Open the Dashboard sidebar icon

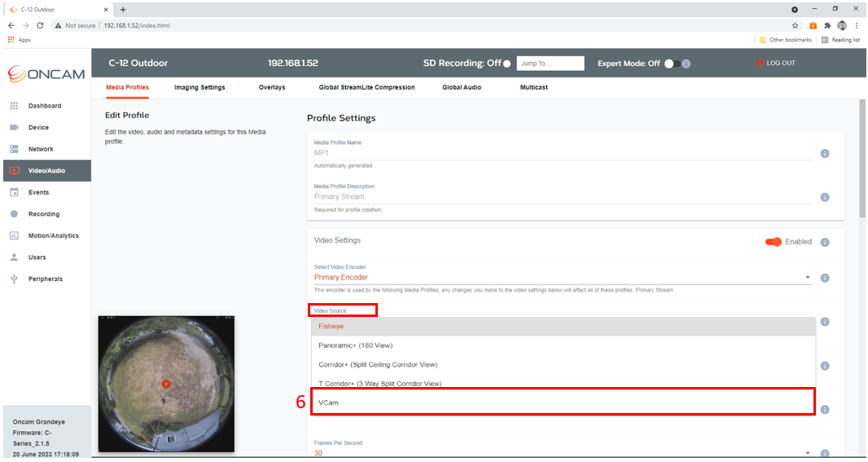(x=15, y=106)
